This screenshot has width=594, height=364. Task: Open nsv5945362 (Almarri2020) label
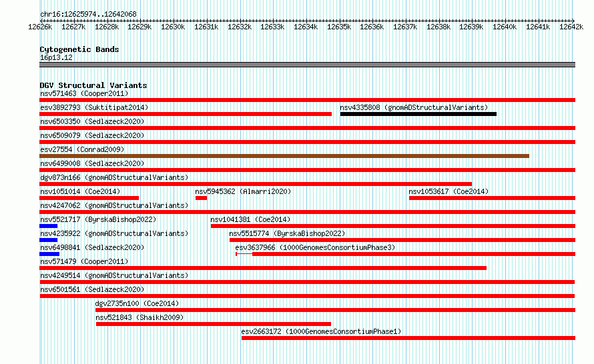243,191
